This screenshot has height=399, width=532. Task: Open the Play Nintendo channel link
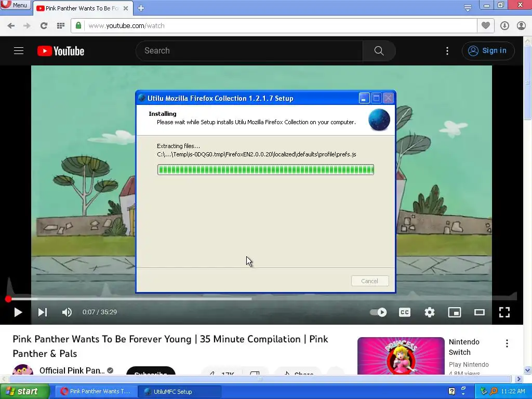click(x=469, y=364)
